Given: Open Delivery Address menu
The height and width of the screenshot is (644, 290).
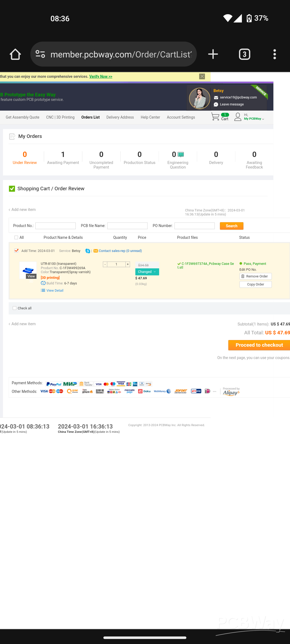Looking at the screenshot, I should click(x=120, y=117).
